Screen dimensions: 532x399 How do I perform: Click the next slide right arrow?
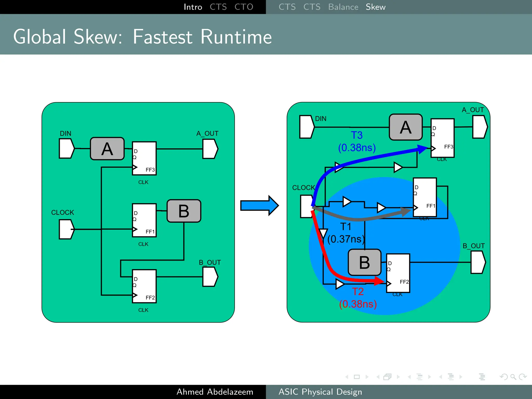(x=367, y=377)
